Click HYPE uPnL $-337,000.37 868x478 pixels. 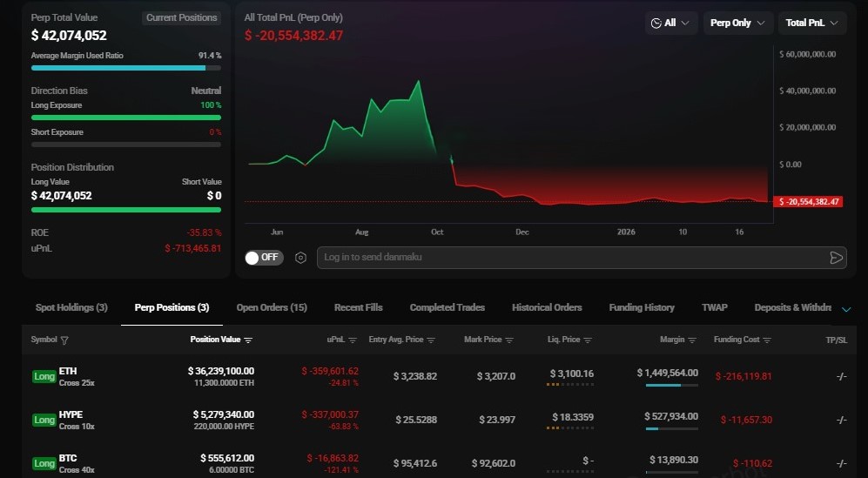coord(330,414)
